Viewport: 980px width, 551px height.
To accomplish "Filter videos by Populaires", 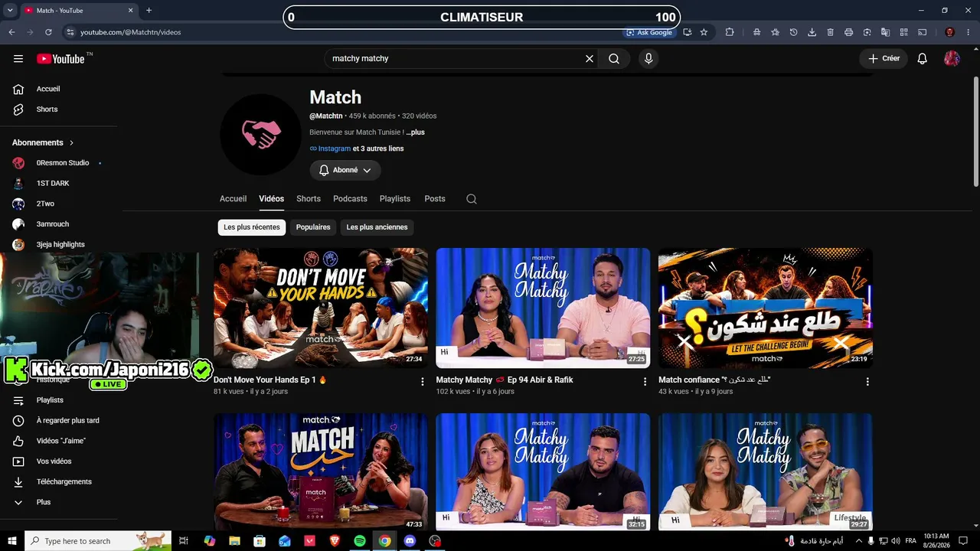I will (x=313, y=227).
